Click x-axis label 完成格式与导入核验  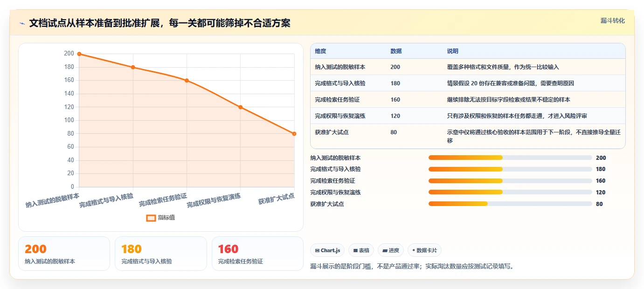pos(106,200)
